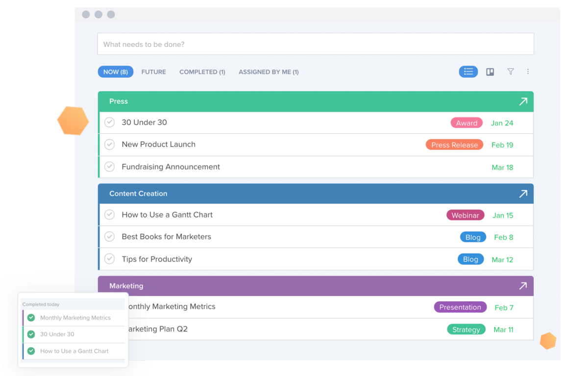This screenshot has height=376, width=588.
Task: Click the Presentation tag
Action: pyautogui.click(x=460, y=307)
